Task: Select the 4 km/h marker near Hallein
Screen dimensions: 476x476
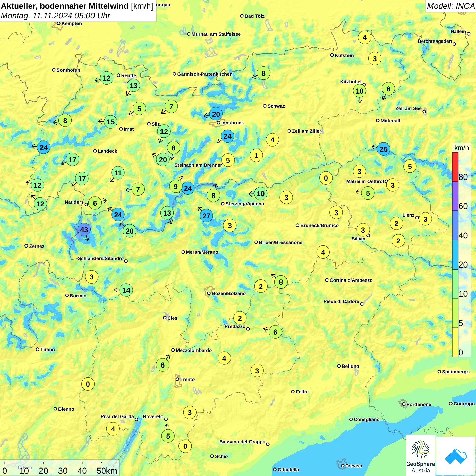Action: pos(364,37)
